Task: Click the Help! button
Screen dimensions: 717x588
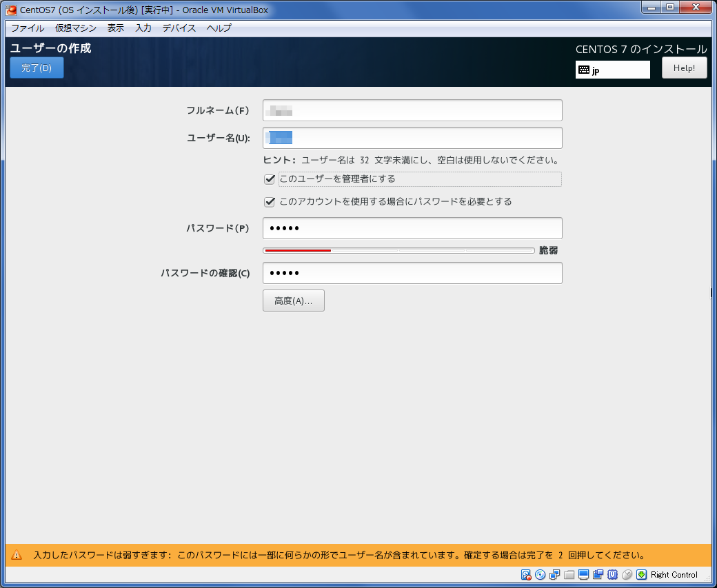Action: [684, 68]
